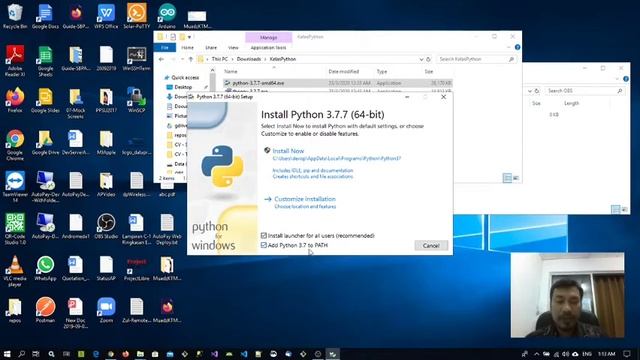Screen dimensions: 640x360
Task: Sort files by Date modified column
Action: (344, 71)
